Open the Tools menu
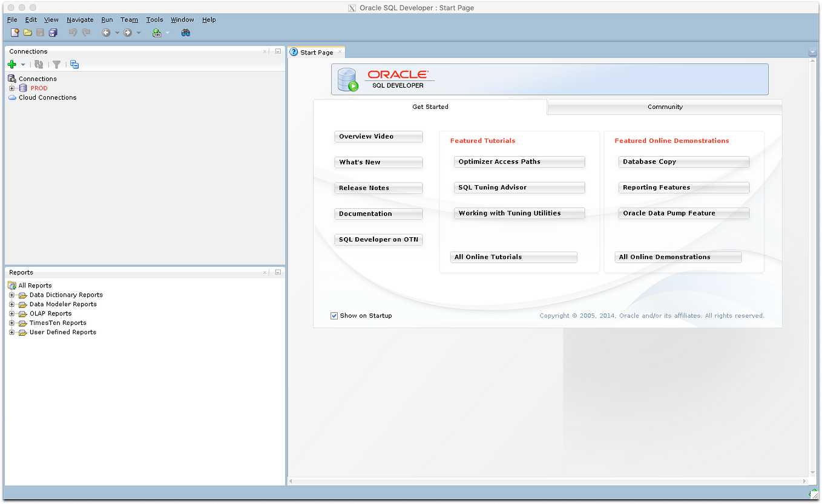Screen dimensions: 822x504 154,19
